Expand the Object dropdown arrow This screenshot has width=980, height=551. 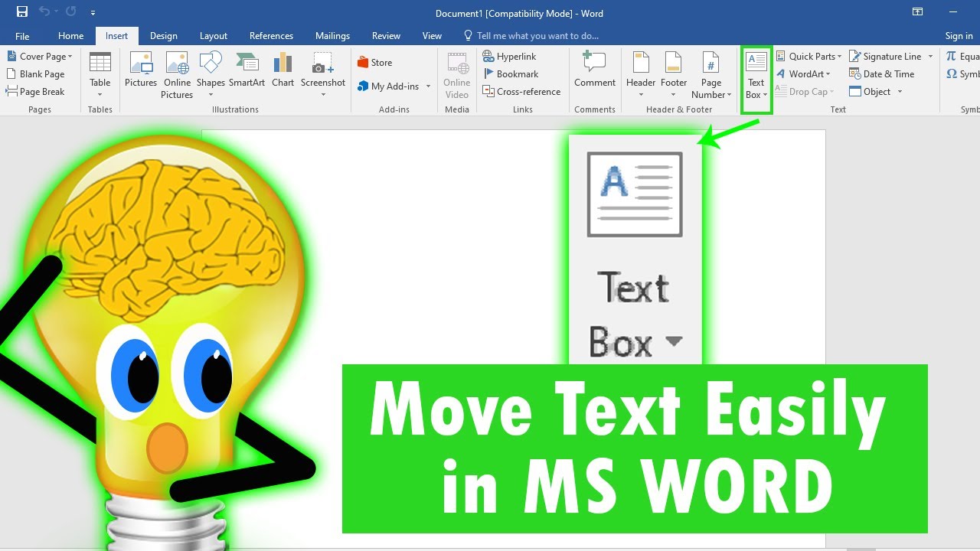[900, 92]
